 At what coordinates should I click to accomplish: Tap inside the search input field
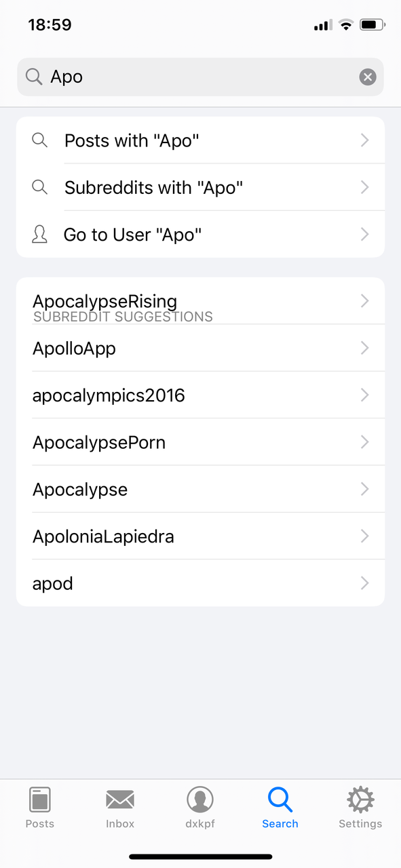(200, 77)
